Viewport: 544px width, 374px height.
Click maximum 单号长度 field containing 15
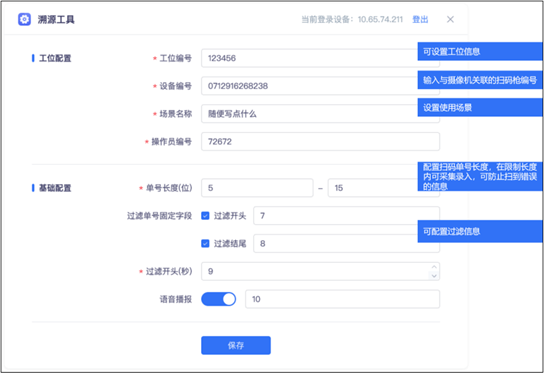tap(384, 188)
